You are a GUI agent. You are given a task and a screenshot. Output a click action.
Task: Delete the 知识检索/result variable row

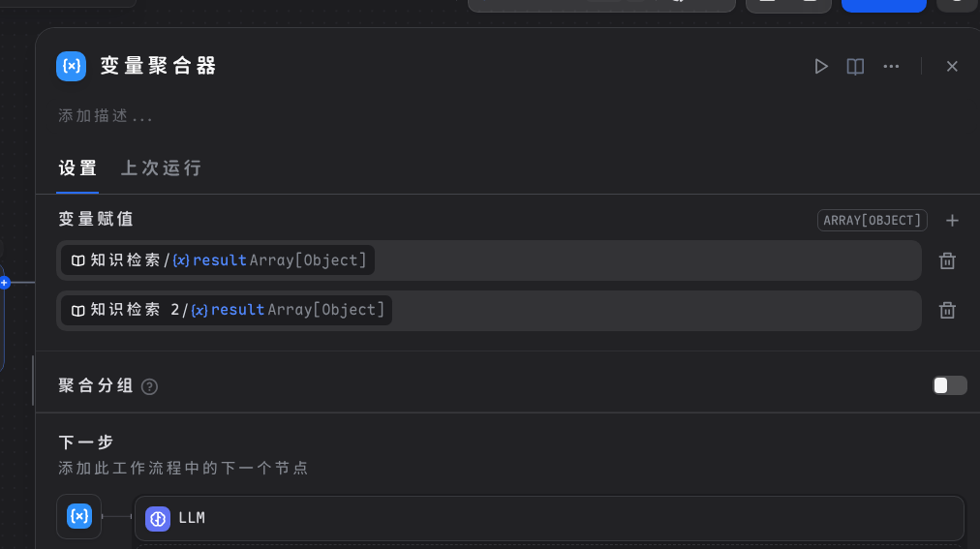pyautogui.click(x=948, y=260)
